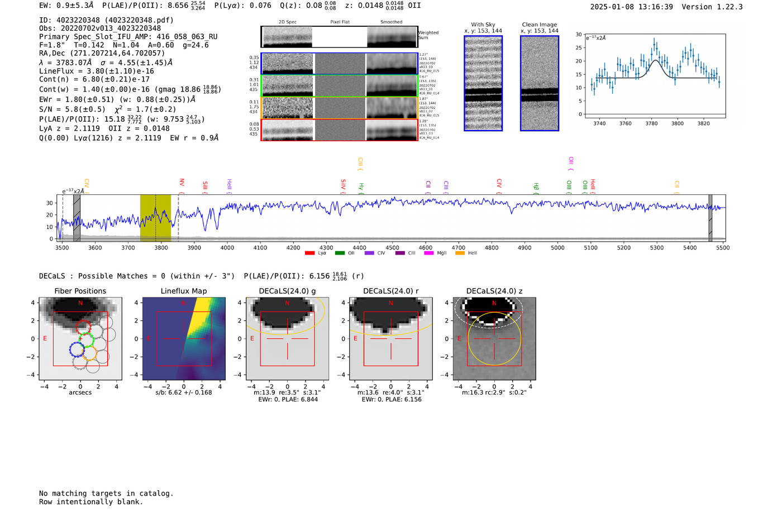The height and width of the screenshot is (532, 782).
Task: Click the yellow highlighted band in spectrum
Action: coord(155,218)
